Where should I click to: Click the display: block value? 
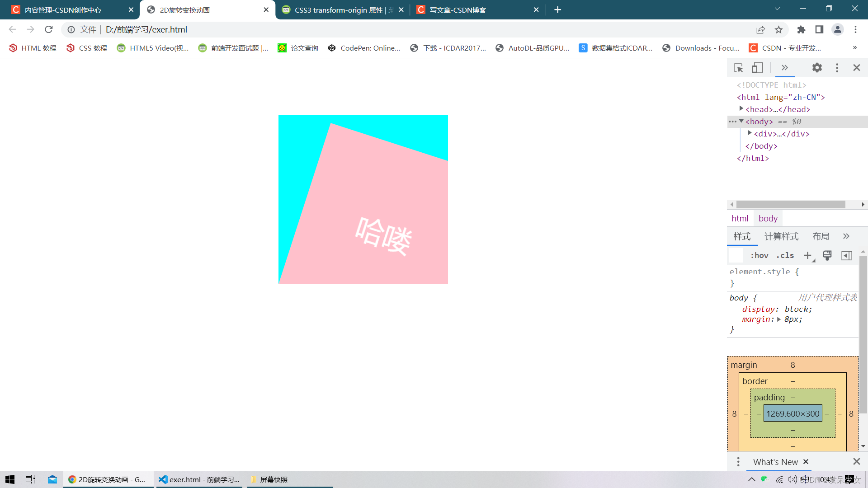tap(798, 310)
